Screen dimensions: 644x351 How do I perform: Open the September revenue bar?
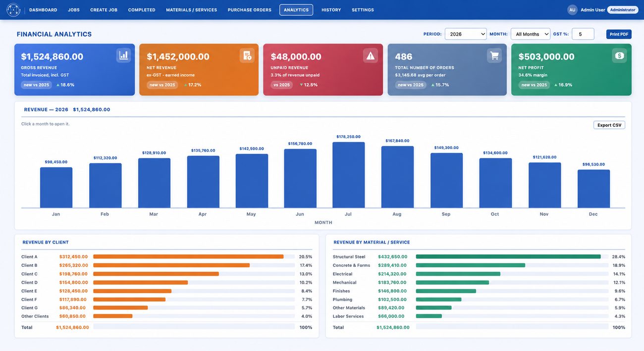(x=446, y=180)
